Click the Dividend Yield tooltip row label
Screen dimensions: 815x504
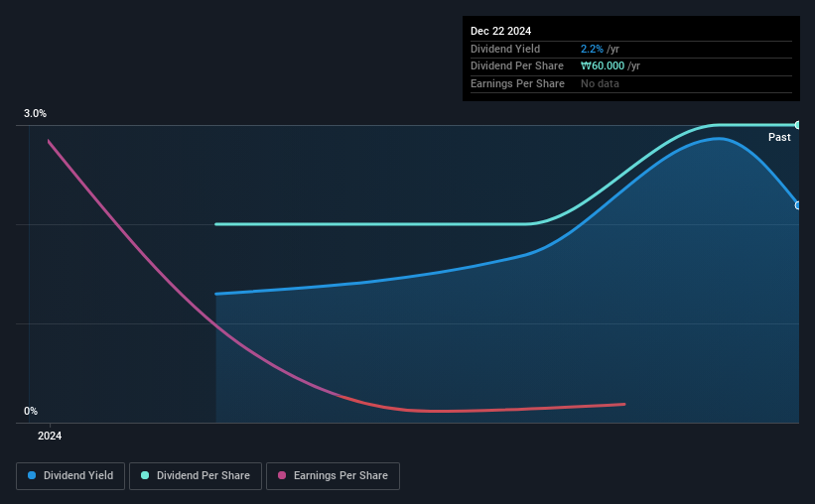(505, 49)
